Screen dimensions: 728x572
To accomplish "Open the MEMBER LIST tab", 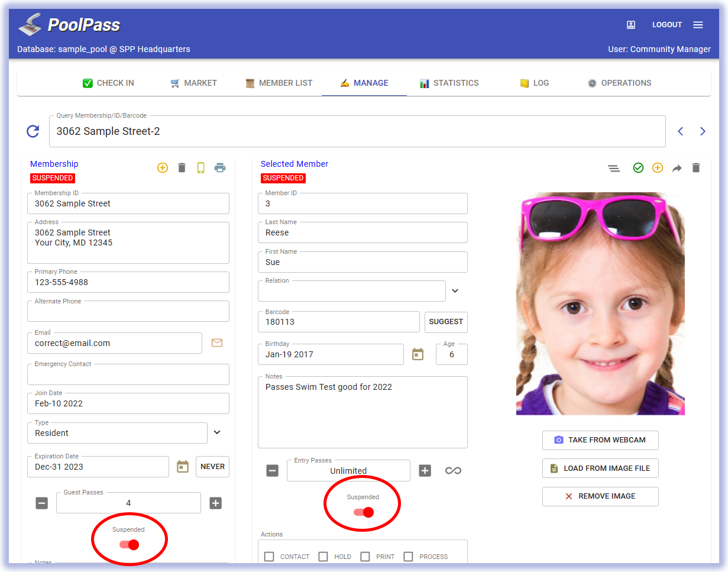I will 279,83.
